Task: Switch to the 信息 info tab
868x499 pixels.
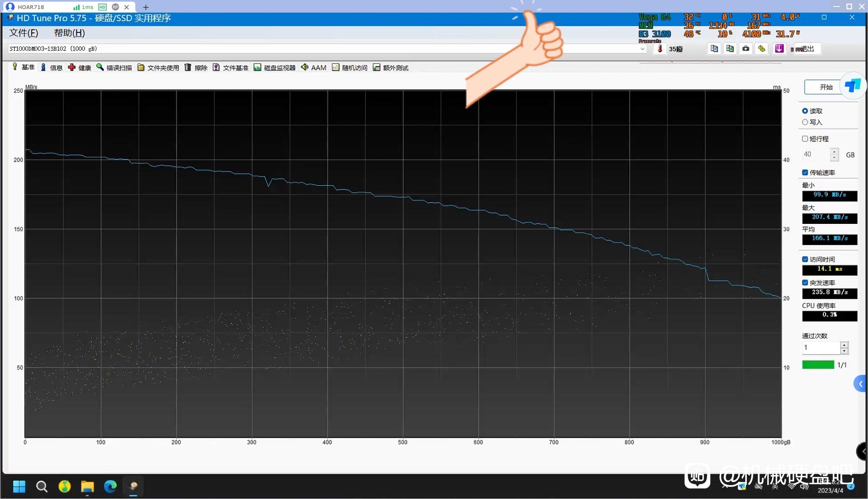Action: click(52, 67)
